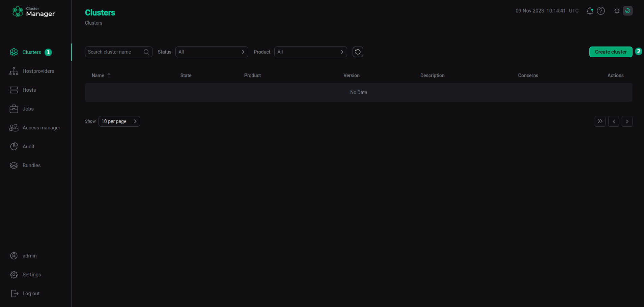The height and width of the screenshot is (307, 644).
Task: Select the Bundles stack icon
Action: 13,165
